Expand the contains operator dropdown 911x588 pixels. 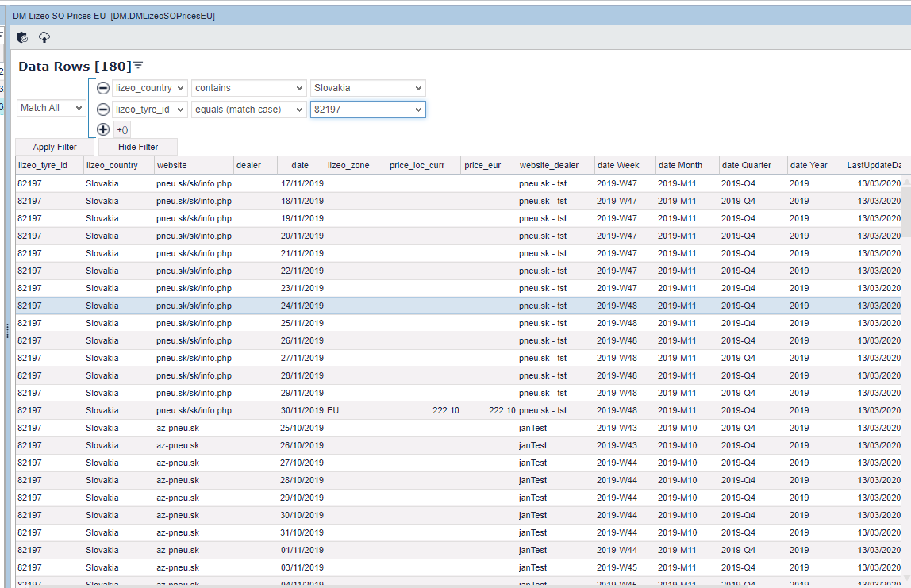click(x=248, y=88)
